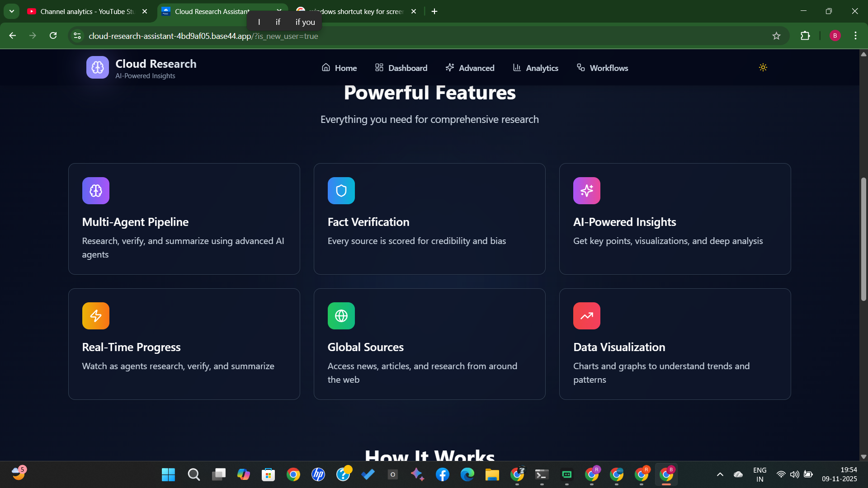Viewport: 868px width, 488px height.
Task: Click the Cloud Research brain logo icon
Action: pos(97,68)
